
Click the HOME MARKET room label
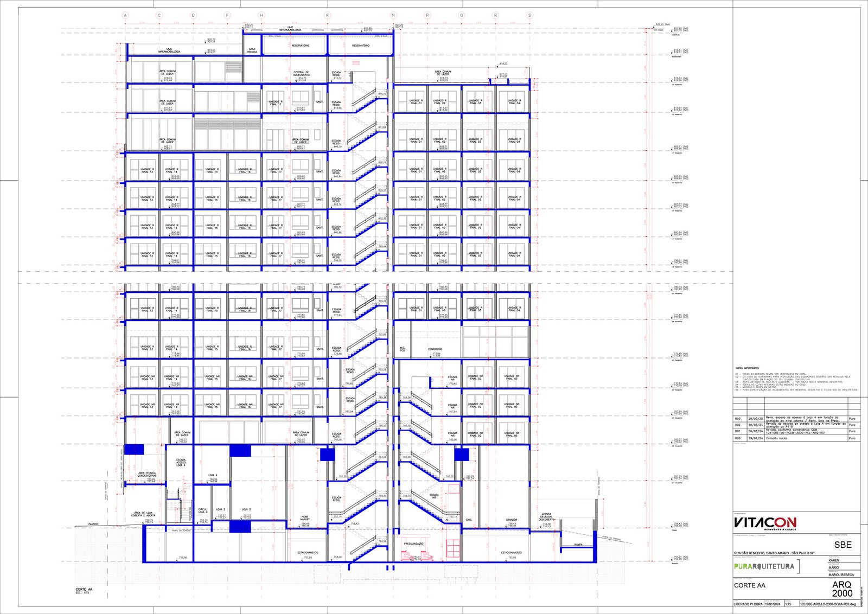[x=305, y=519]
